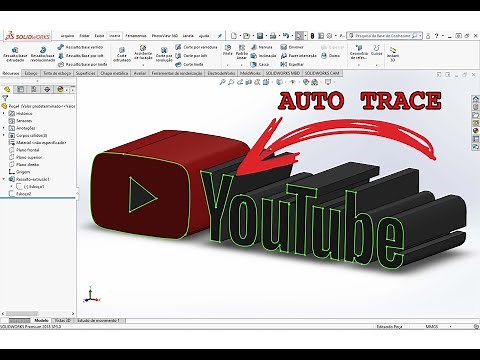Switch to the Avaliar tab
Image resolution: width=480 pixels, height=360 pixels.
pos(140,73)
